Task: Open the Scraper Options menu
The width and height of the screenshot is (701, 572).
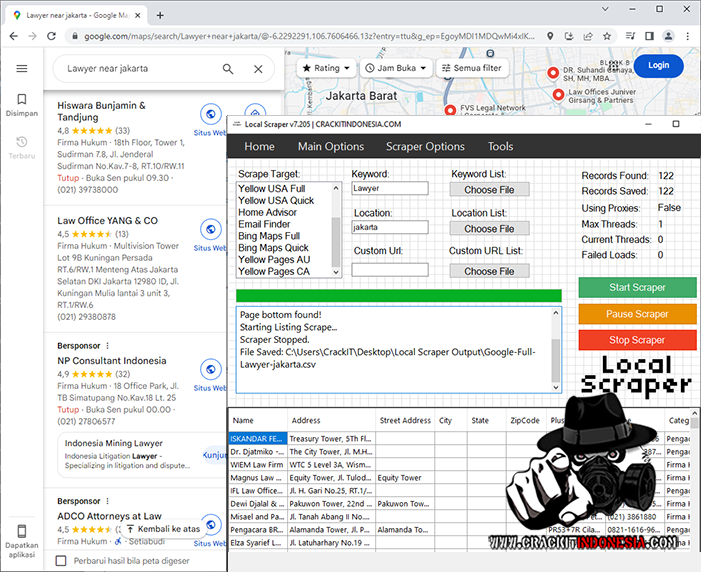Action: pyautogui.click(x=425, y=146)
